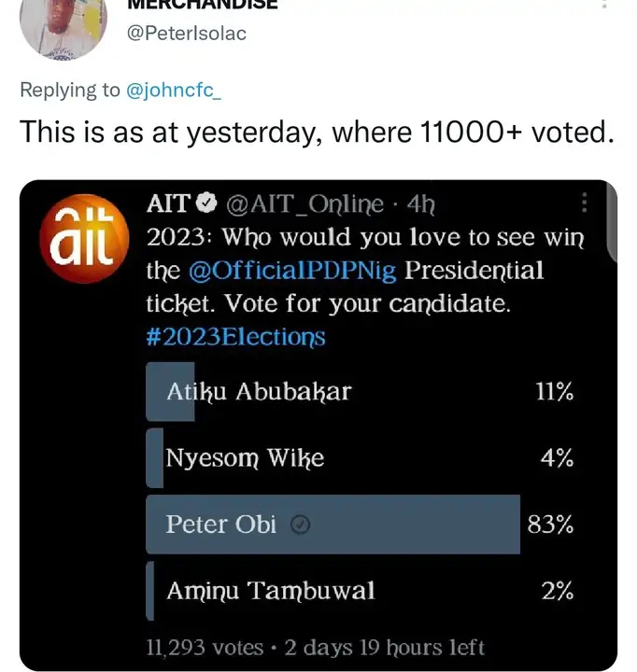Select the Nyesom Wike poll option

click(245, 458)
